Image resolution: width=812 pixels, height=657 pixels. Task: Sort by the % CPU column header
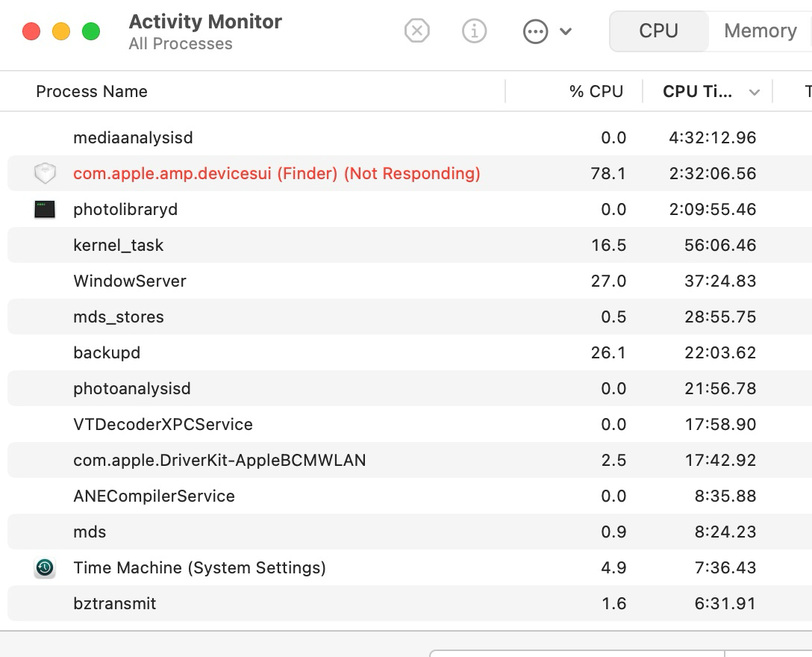pyautogui.click(x=596, y=91)
